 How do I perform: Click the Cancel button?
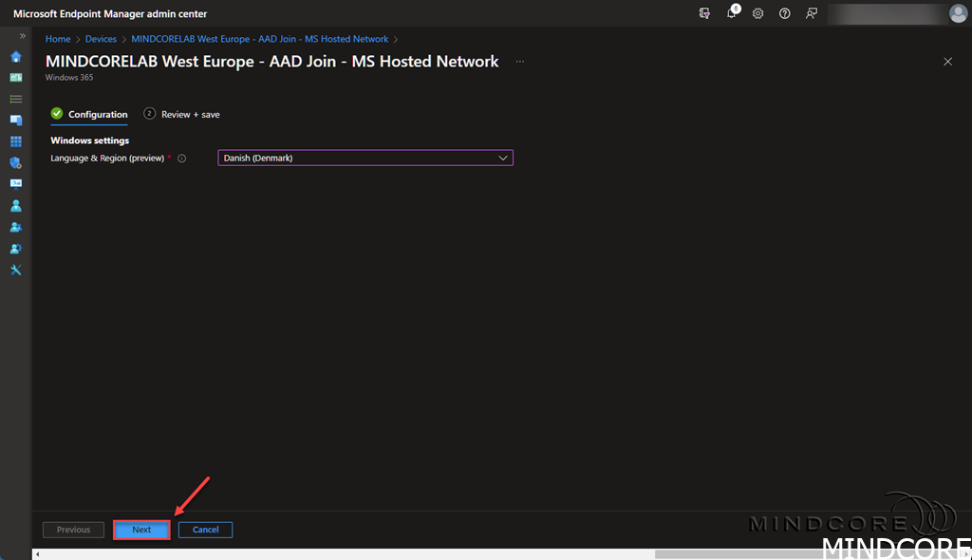tap(205, 530)
